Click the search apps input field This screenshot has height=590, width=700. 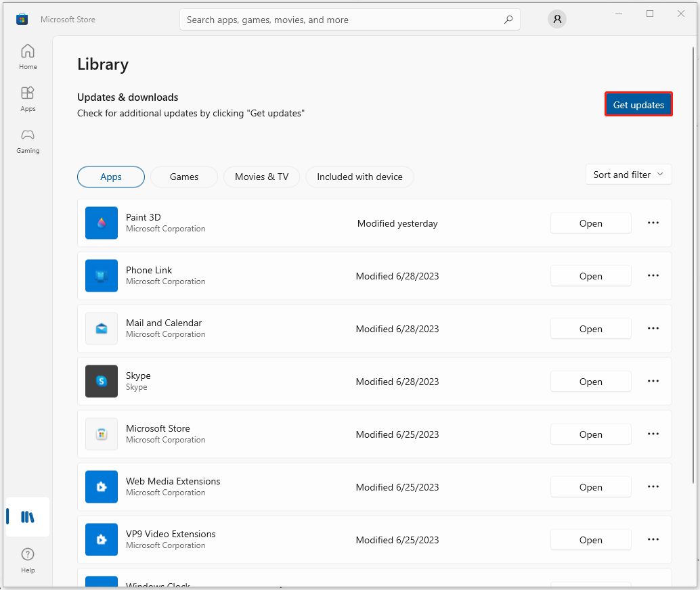click(x=338, y=20)
